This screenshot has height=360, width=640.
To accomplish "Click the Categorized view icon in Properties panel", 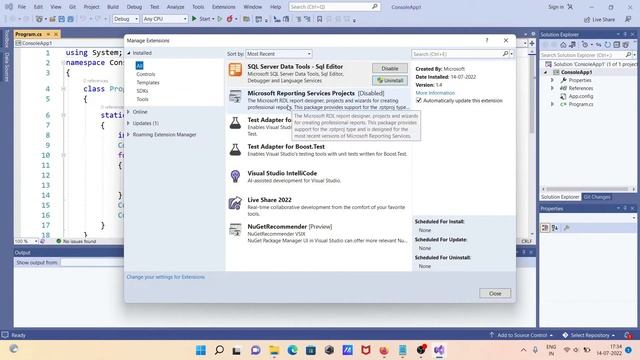I will click(x=545, y=228).
